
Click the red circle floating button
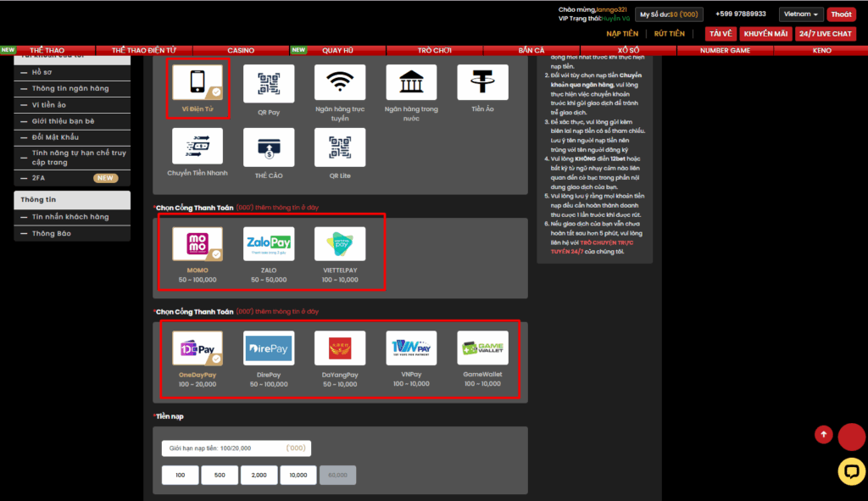[851, 437]
